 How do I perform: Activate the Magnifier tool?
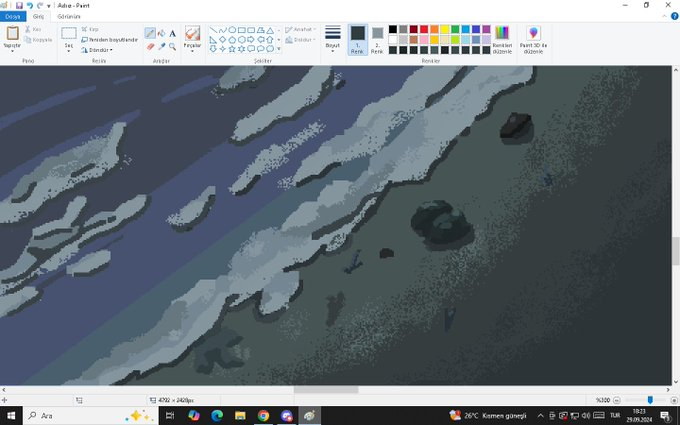coord(172,46)
